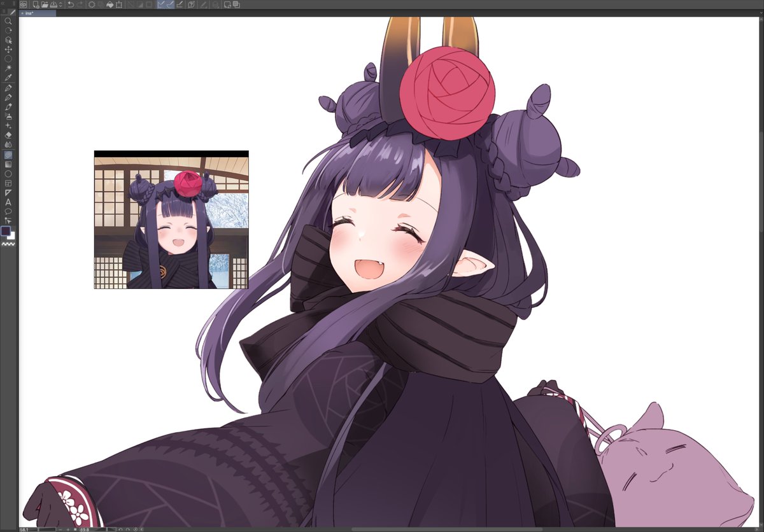Screen dimensions: 764x532
Task: Select the highlighted Fill tool
Action: point(8,155)
